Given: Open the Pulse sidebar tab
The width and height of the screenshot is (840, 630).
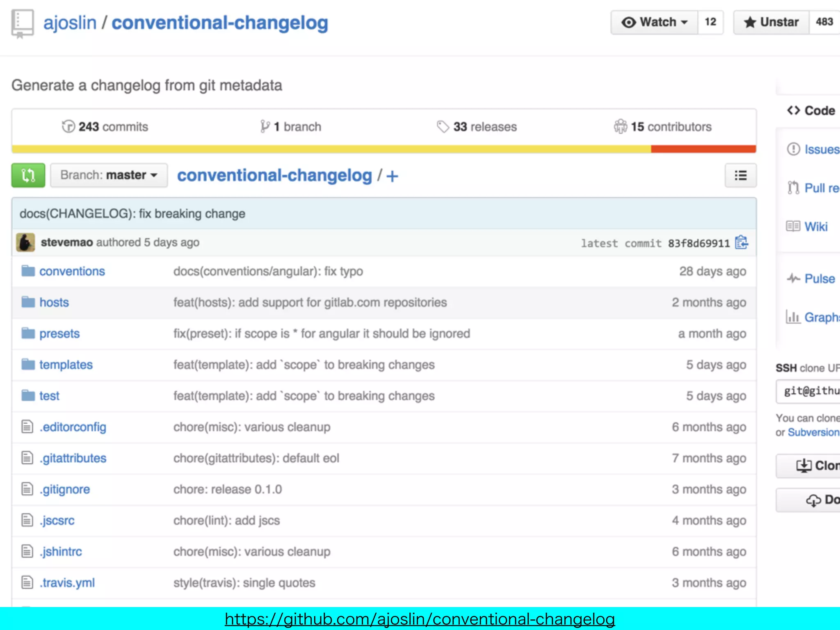Looking at the screenshot, I should [x=811, y=279].
